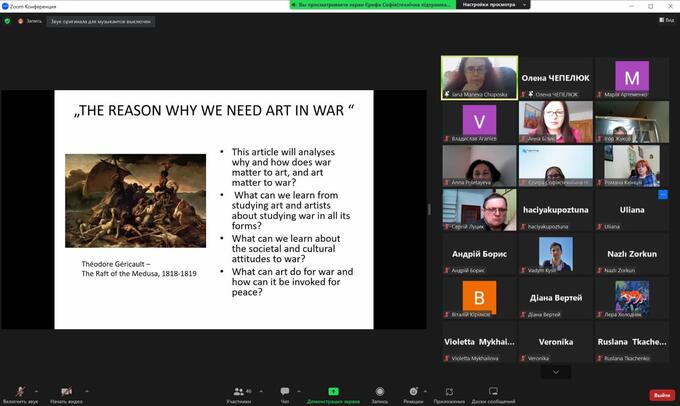Click the red Leave (Выйти) button
Image resolution: width=680 pixels, height=406 pixels.
tap(661, 394)
